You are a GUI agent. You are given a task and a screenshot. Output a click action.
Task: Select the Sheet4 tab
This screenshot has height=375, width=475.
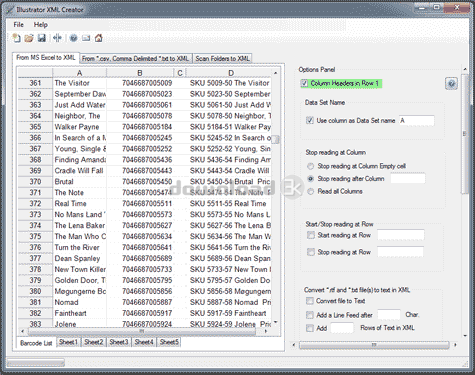(x=144, y=342)
